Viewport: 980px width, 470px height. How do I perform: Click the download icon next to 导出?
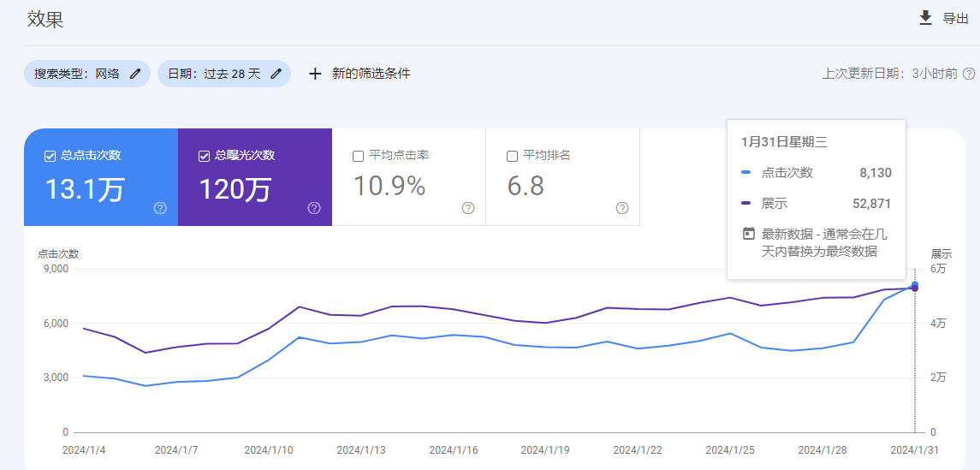pyautogui.click(x=925, y=18)
